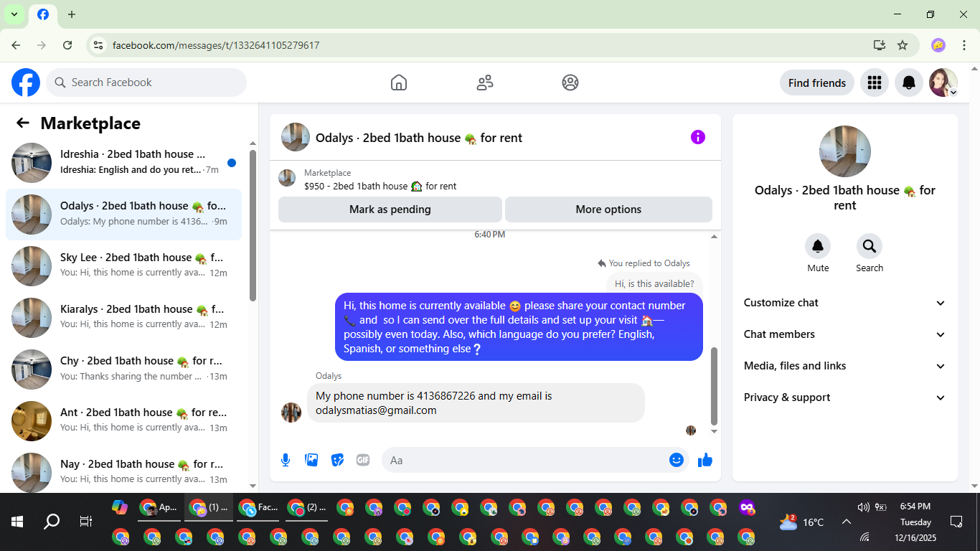The height and width of the screenshot is (551, 980).
Task: Open the tab search dropdown arrow
Action: (14, 14)
